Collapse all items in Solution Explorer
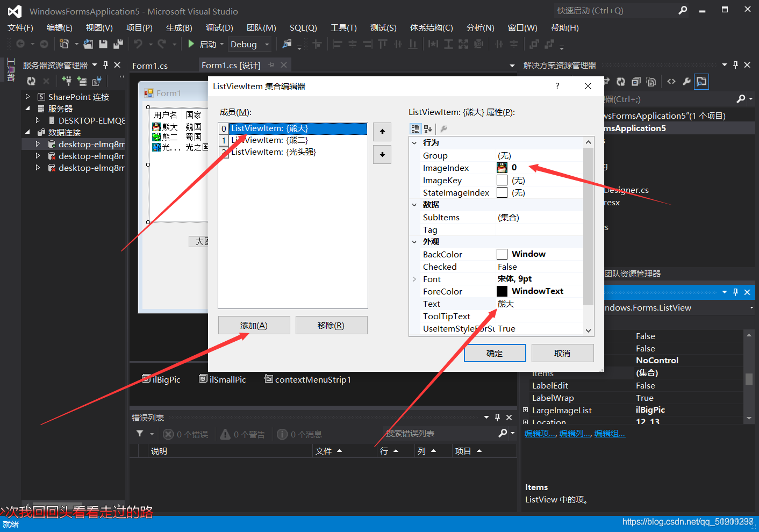This screenshot has height=532, width=759. (636, 82)
